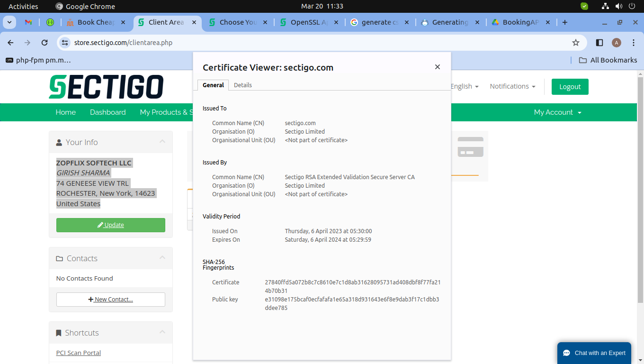Go back to previous page in Chrome
This screenshot has height=364, width=644.
(11, 43)
